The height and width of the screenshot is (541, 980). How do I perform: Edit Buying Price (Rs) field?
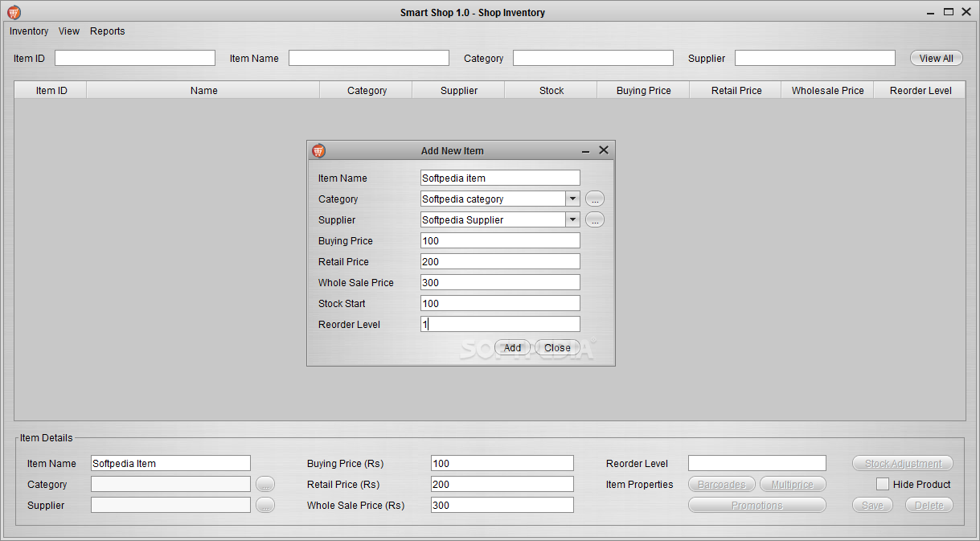pos(502,463)
